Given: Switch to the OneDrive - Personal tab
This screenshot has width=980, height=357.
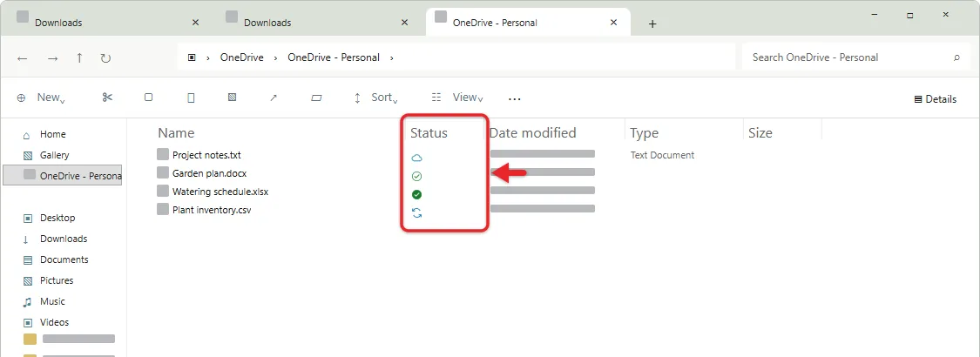Looking at the screenshot, I should point(528,22).
